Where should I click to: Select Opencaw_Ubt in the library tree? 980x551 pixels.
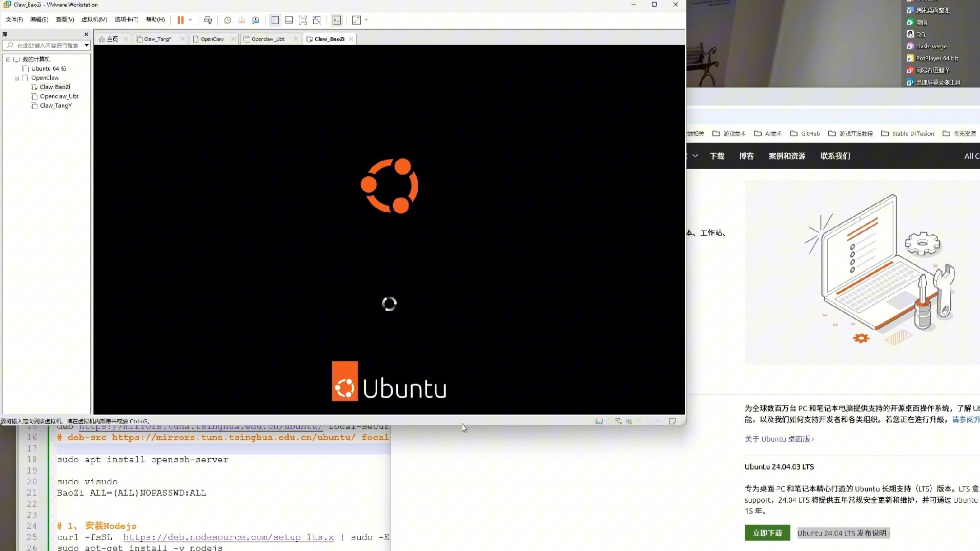[59, 96]
